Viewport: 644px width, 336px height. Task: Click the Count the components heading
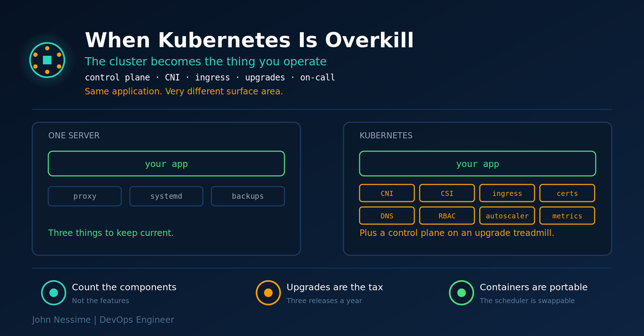click(124, 287)
